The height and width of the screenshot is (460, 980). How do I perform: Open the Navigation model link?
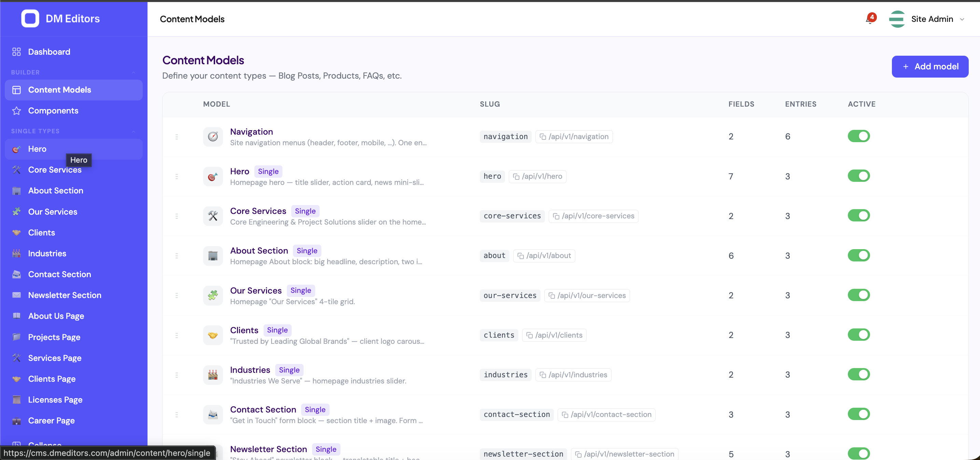pos(251,132)
